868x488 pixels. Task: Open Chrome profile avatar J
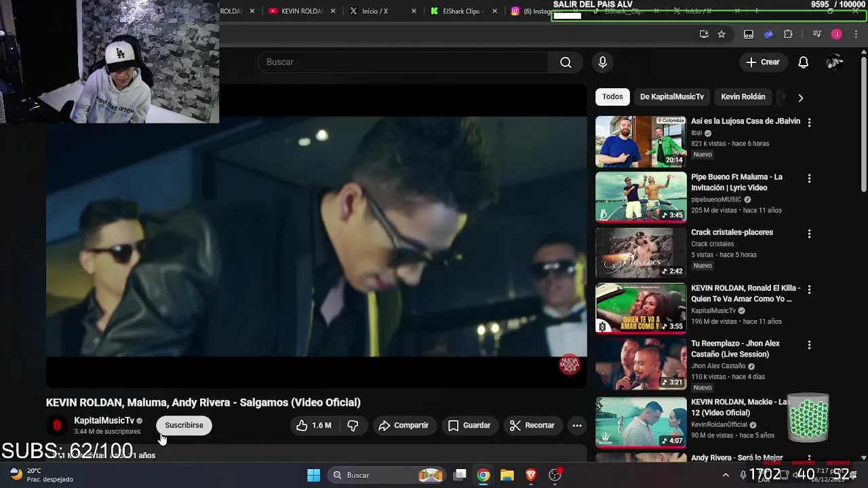click(x=836, y=34)
